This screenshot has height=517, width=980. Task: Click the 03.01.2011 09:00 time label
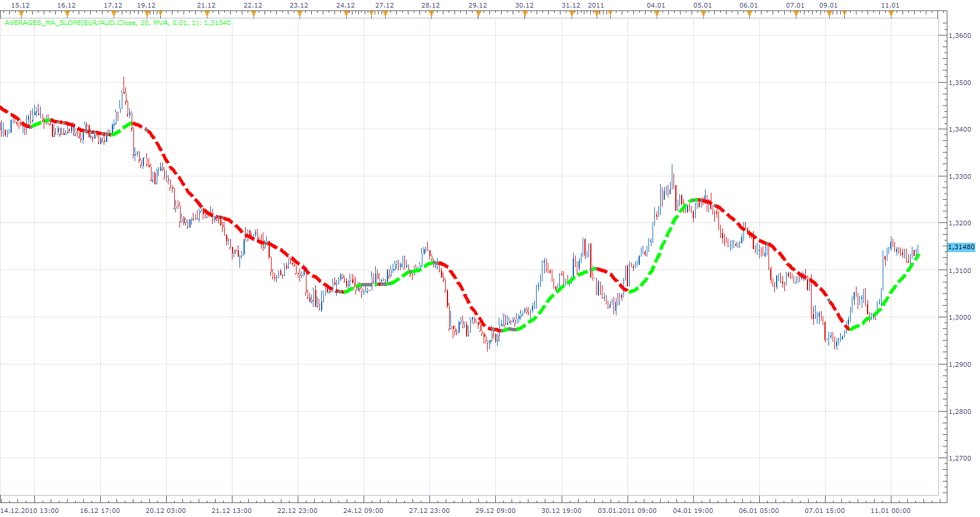click(x=627, y=511)
